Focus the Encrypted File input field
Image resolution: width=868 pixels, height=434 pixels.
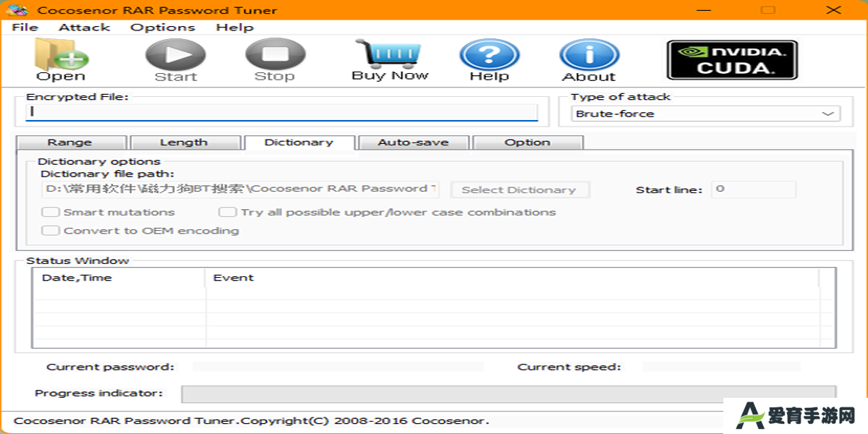282,112
